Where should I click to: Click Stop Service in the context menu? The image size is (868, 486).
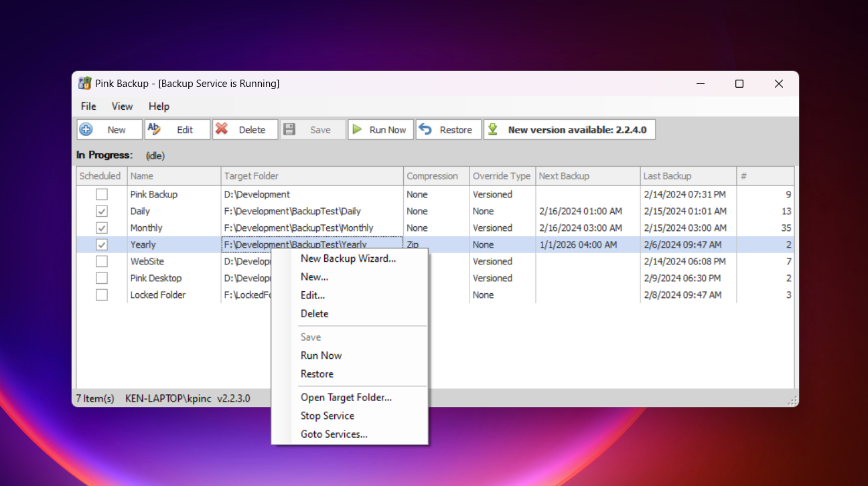[328, 416]
